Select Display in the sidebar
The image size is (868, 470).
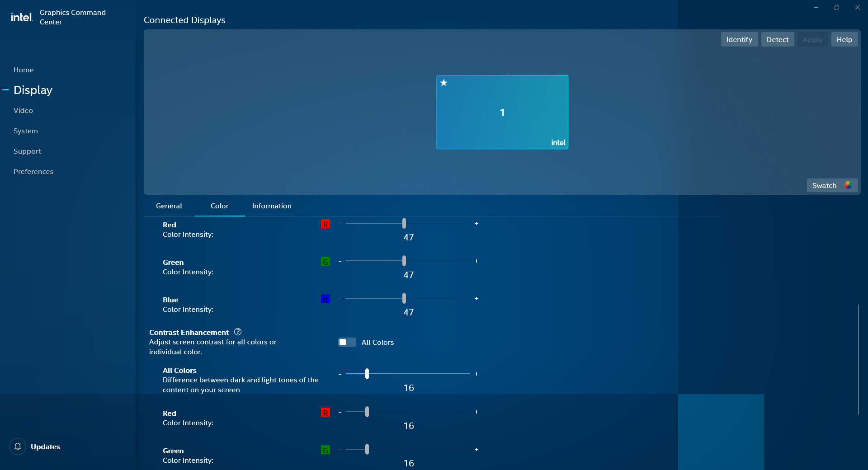(33, 90)
